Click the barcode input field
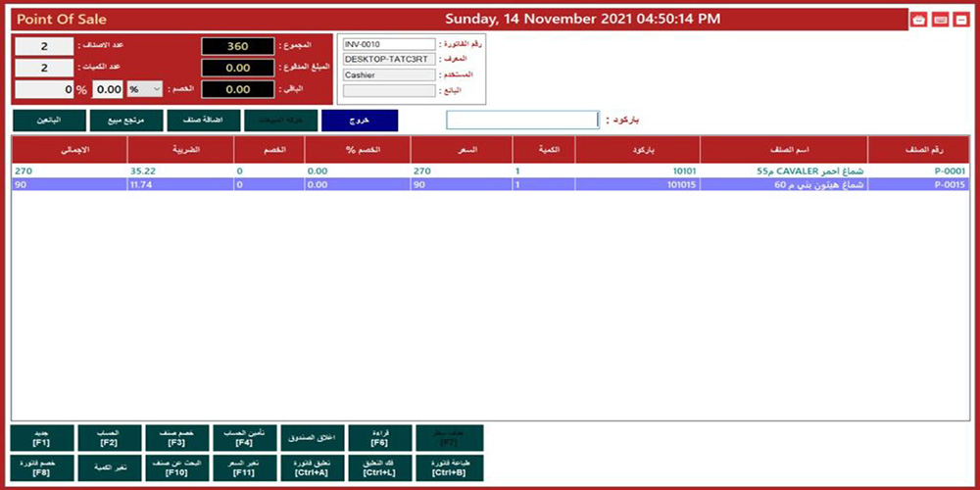 (521, 120)
